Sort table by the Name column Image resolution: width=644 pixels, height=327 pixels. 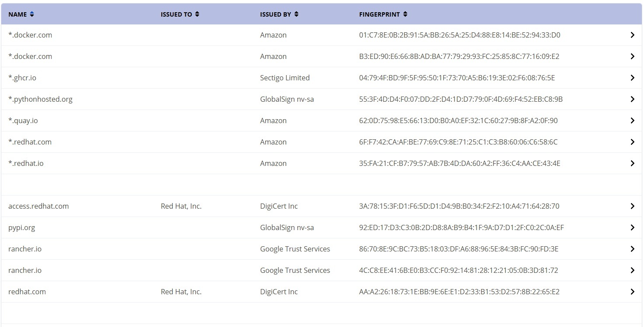[x=31, y=14]
